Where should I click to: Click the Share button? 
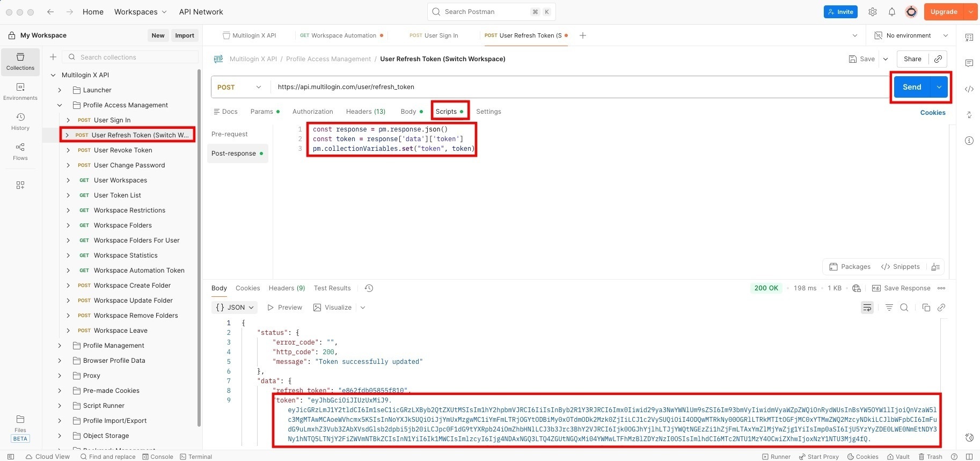coord(912,59)
